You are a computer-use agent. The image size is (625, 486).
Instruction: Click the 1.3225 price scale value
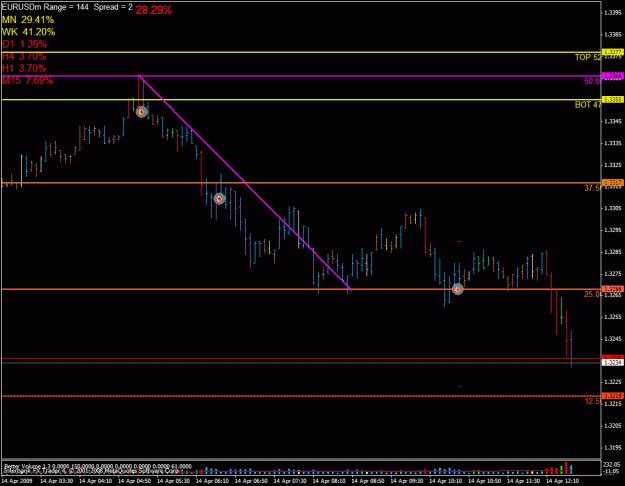click(613, 382)
